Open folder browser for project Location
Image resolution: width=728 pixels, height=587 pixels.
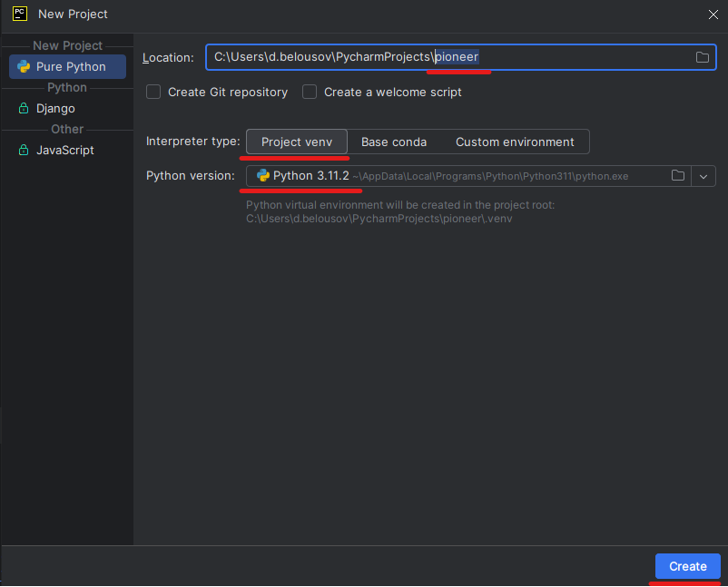[x=703, y=56]
